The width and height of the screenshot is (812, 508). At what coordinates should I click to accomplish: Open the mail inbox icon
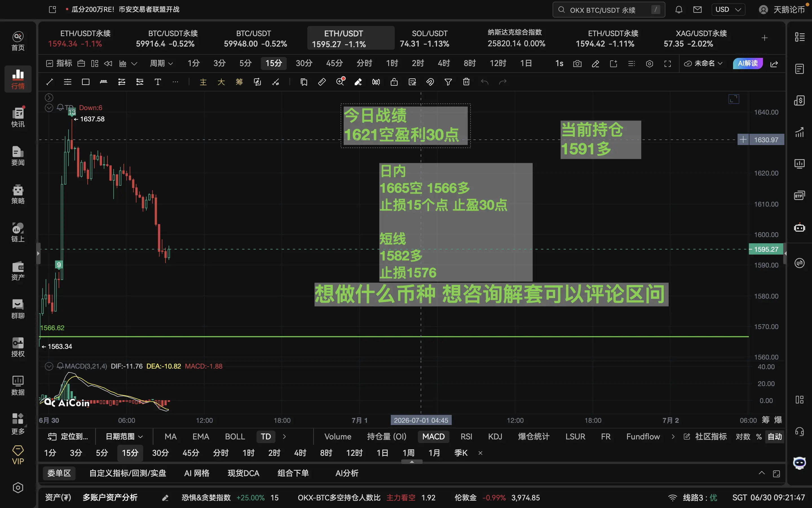(x=697, y=9)
